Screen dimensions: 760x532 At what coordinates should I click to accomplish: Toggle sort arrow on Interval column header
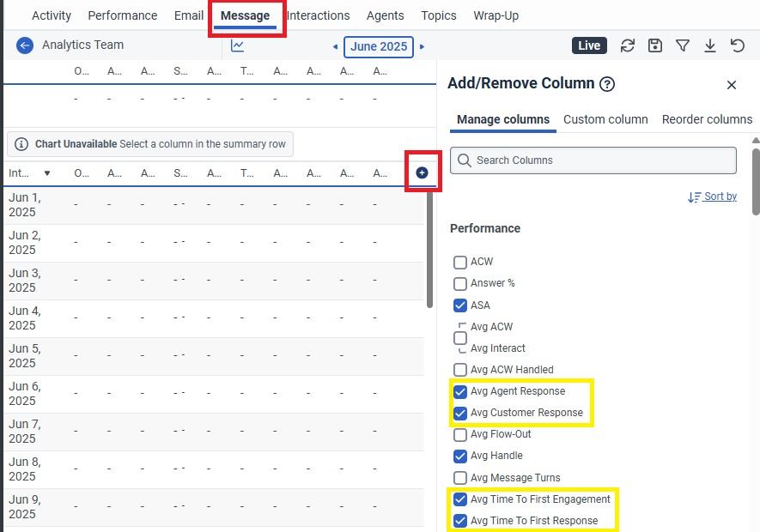pos(47,173)
